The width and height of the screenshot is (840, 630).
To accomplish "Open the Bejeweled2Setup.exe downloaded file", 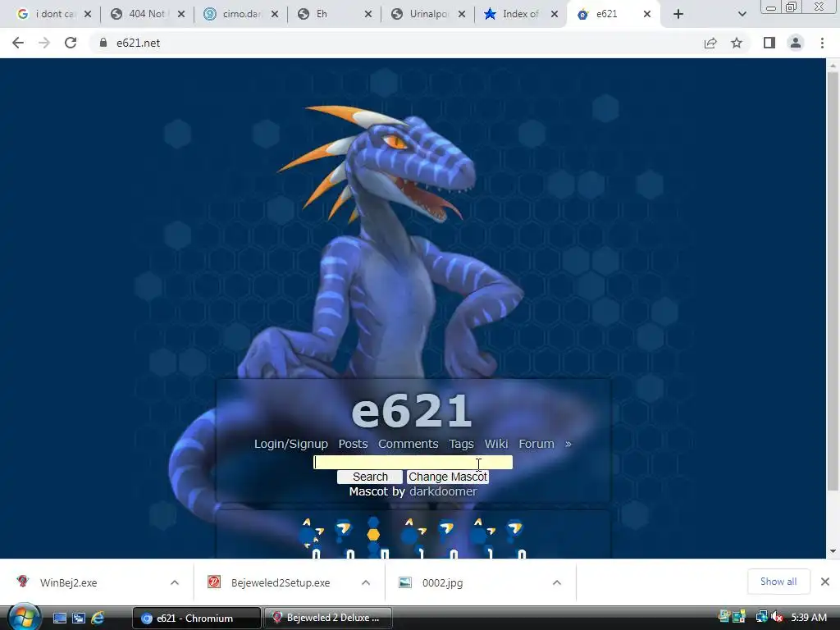I will (281, 582).
